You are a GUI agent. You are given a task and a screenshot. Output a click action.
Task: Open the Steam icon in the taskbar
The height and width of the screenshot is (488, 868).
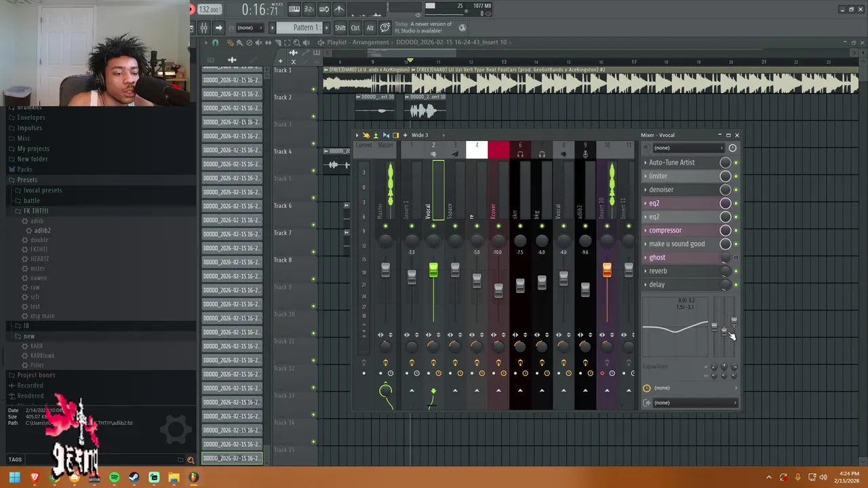pyautogui.click(x=134, y=478)
